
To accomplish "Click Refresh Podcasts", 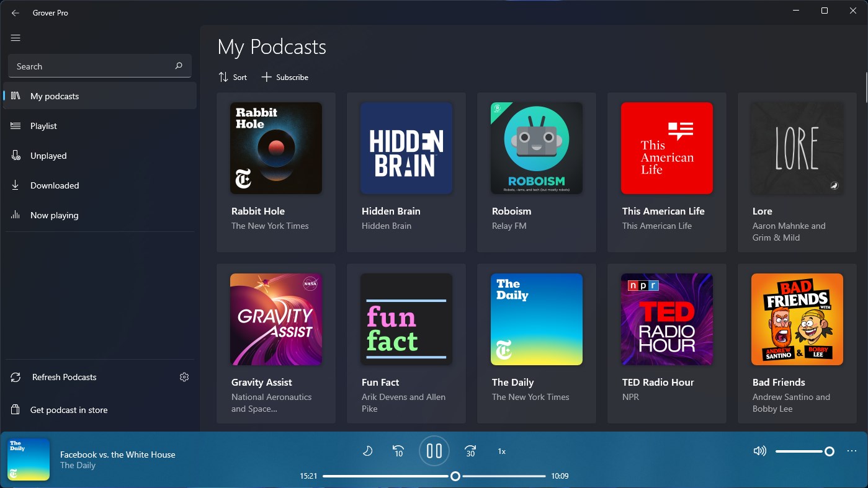I will click(x=63, y=376).
